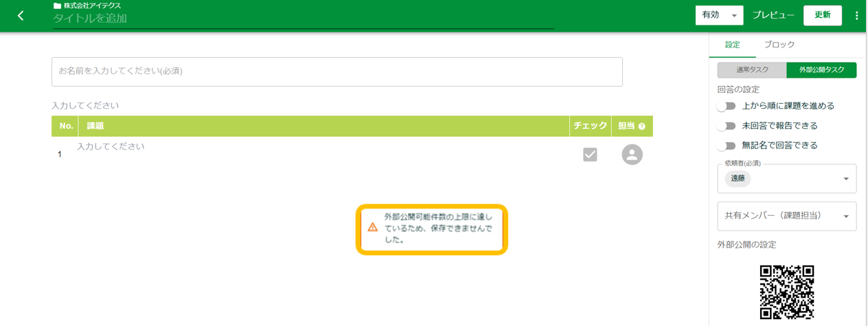Click the warning triangle icon in notification
Viewport: 868px width, 326px height.
pos(373,227)
